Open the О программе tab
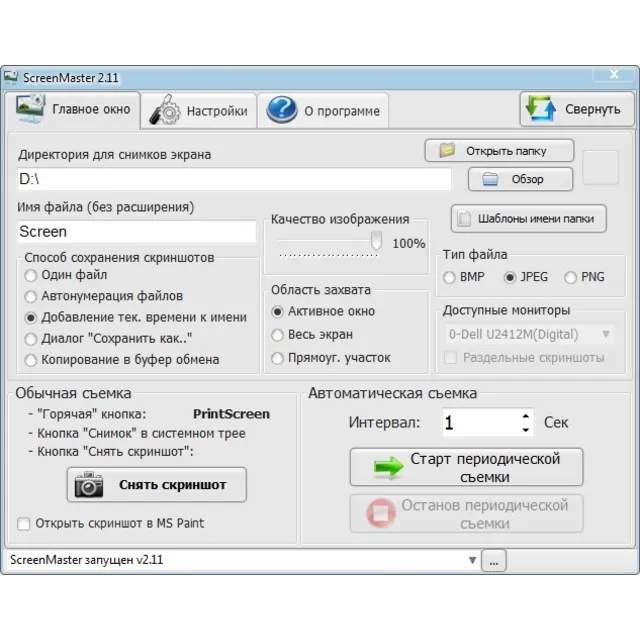Viewport: 640px width, 640px height. click(323, 111)
